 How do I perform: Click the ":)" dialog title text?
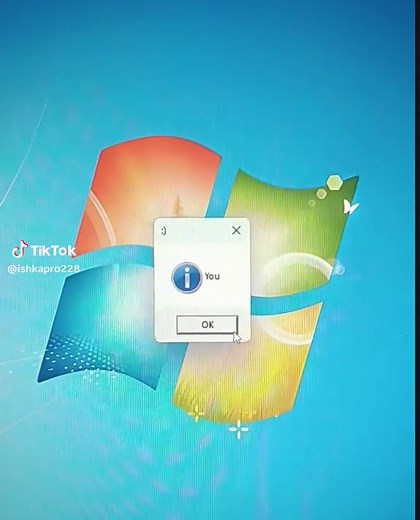163,231
